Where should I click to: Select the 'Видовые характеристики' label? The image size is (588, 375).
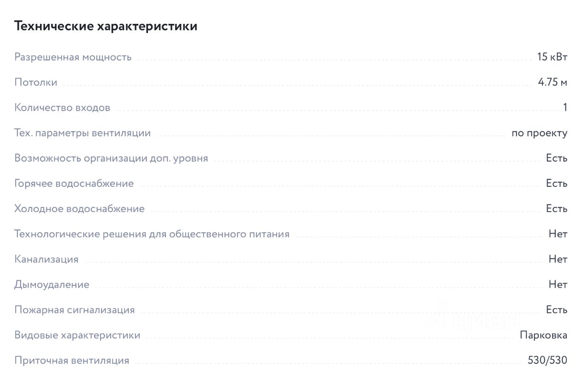point(77,335)
